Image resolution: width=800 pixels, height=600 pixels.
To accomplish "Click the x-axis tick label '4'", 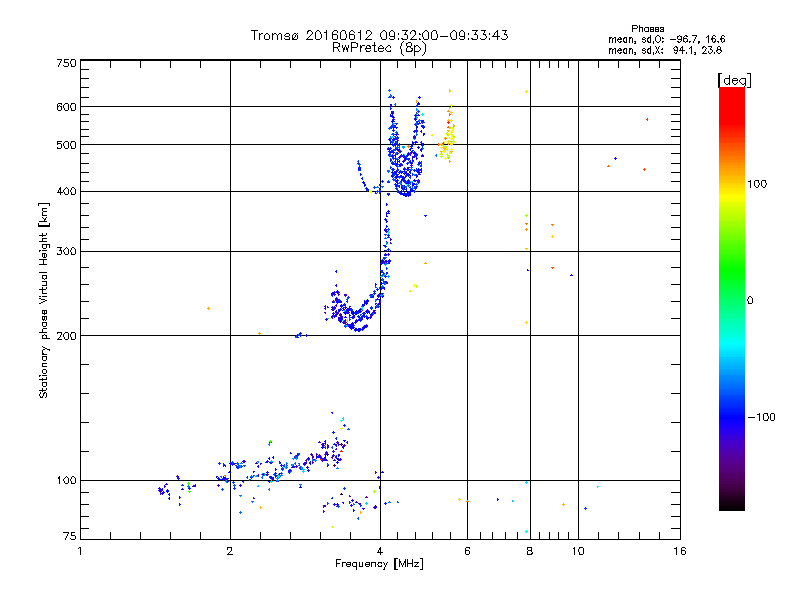I will (380, 552).
